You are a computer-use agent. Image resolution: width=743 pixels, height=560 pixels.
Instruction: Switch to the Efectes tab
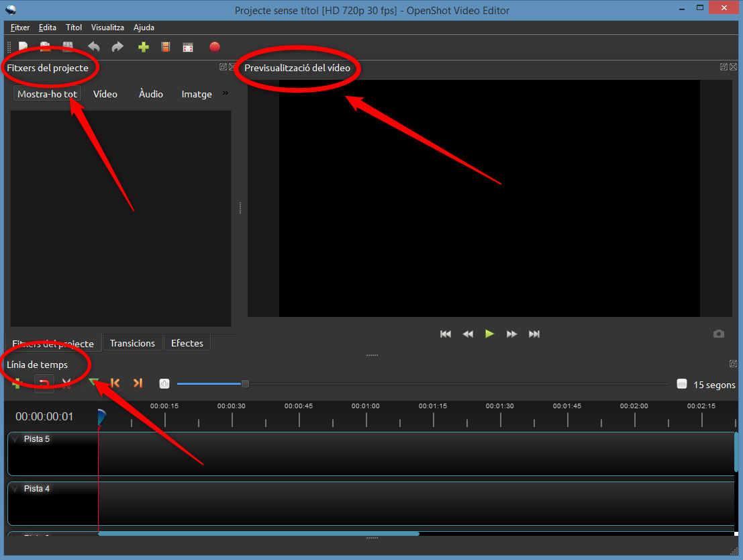(187, 343)
